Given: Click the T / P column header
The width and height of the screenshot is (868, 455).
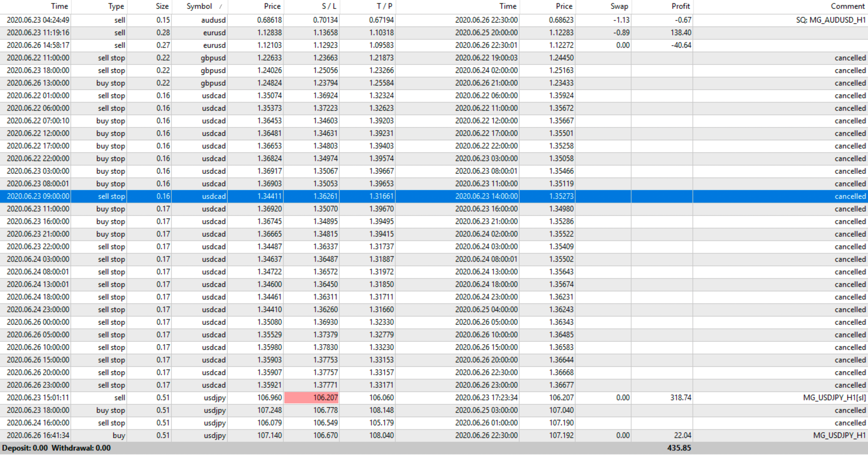Looking at the screenshot, I should (384, 6).
